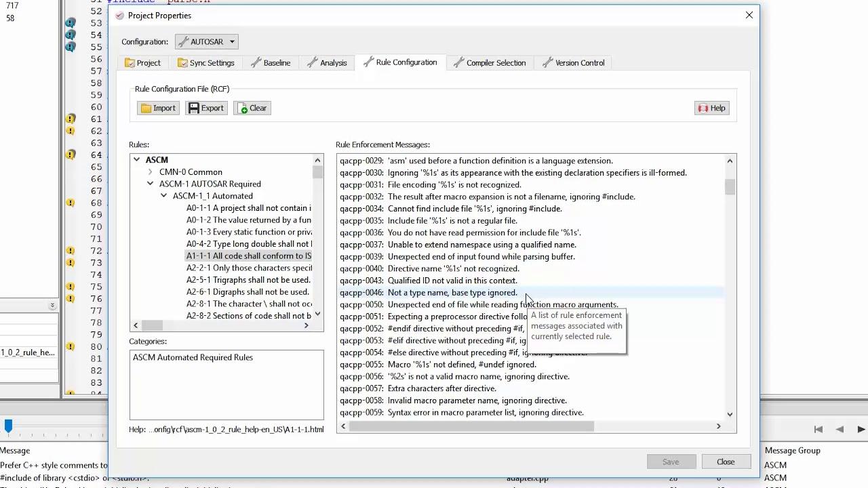868x488 pixels.
Task: Select rule A2-2-1 Only those characters
Action: coord(249,268)
